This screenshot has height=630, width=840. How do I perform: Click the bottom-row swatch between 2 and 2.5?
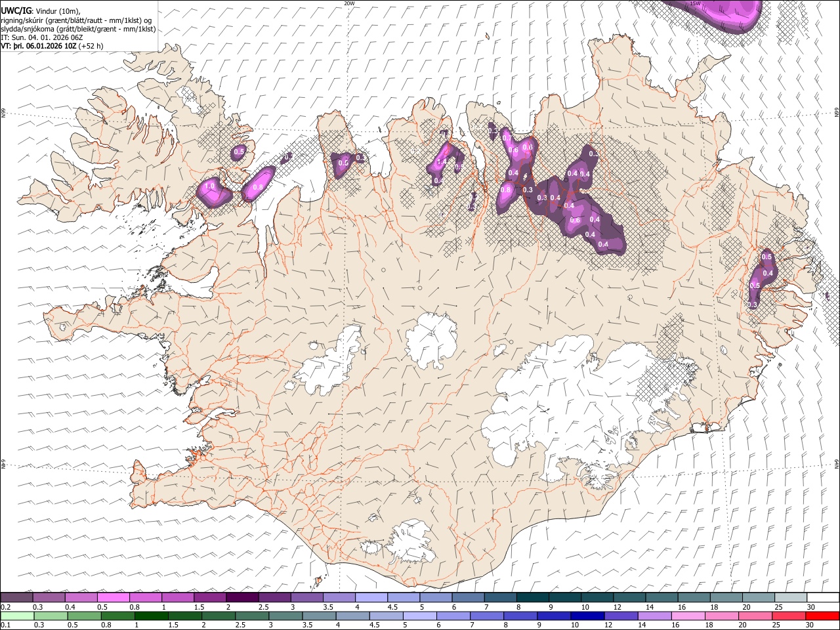click(218, 616)
